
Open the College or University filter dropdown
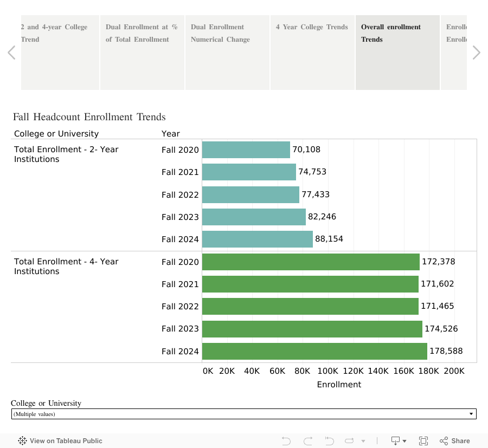click(x=471, y=414)
